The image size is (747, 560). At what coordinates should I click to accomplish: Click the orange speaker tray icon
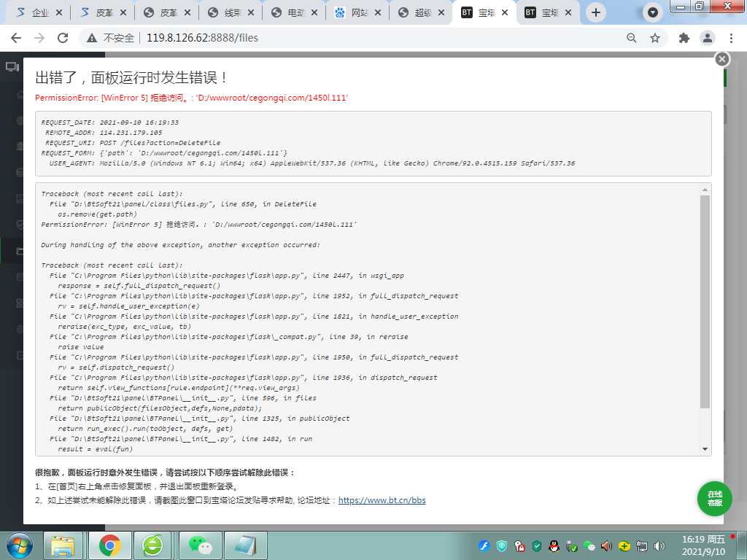(606, 546)
